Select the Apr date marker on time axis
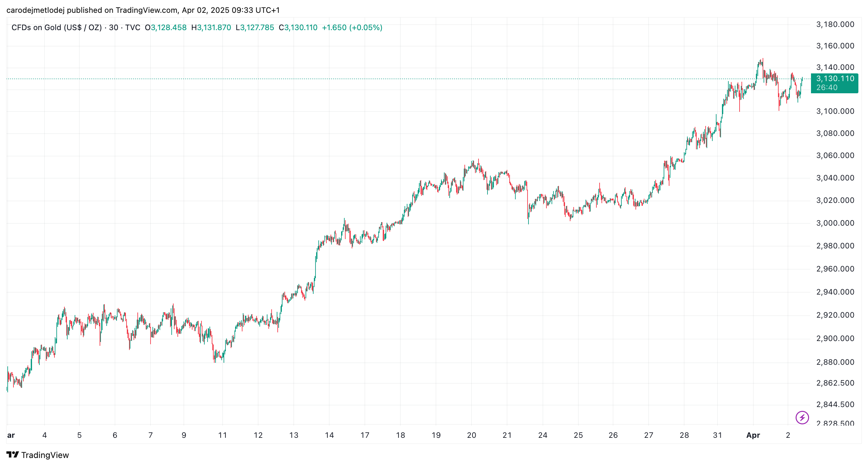Image resolution: width=868 pixels, height=466 pixels. (x=753, y=435)
